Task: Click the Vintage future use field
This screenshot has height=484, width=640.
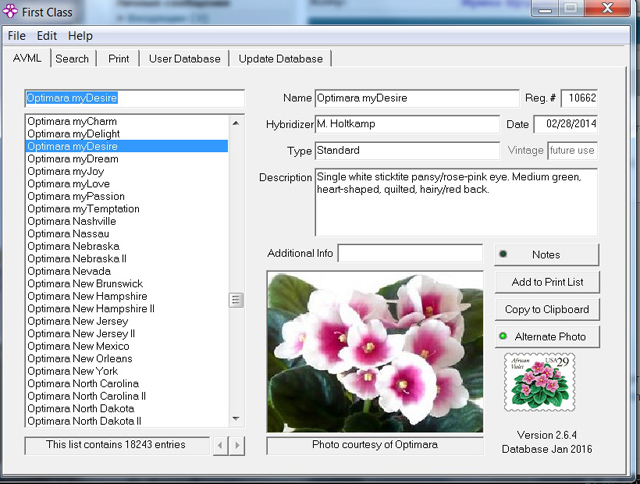Action: point(572,150)
